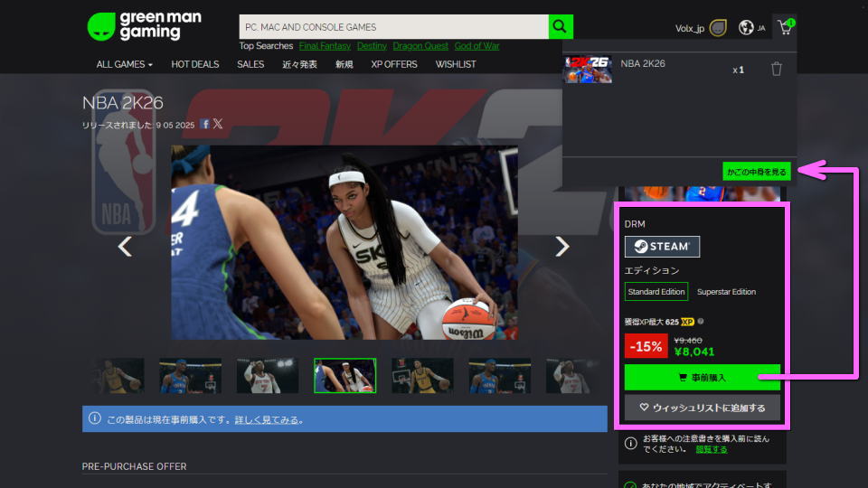Viewport: 868px width, 488px height.
Task: Click the XP help question mark icon
Action: [700, 322]
